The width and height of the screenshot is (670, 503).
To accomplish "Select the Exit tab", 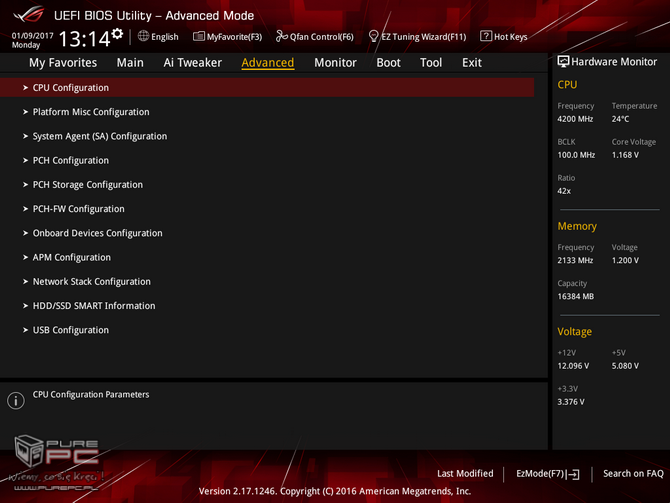I will pyautogui.click(x=472, y=63).
